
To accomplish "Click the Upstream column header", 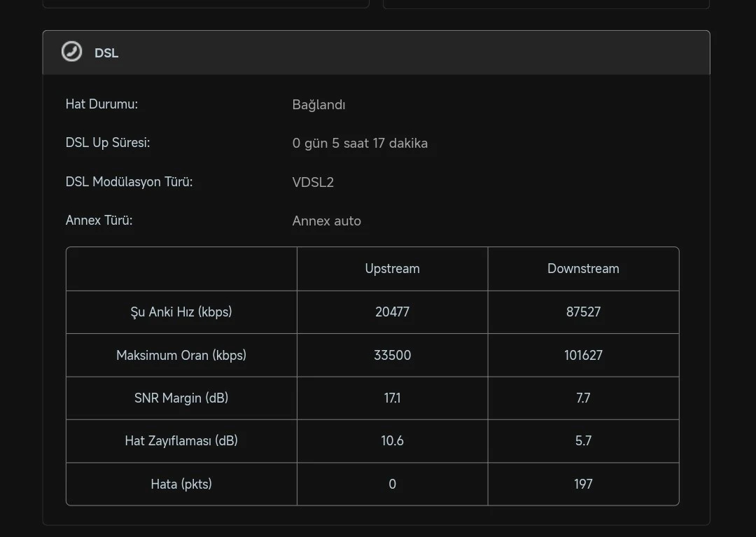I will [393, 269].
